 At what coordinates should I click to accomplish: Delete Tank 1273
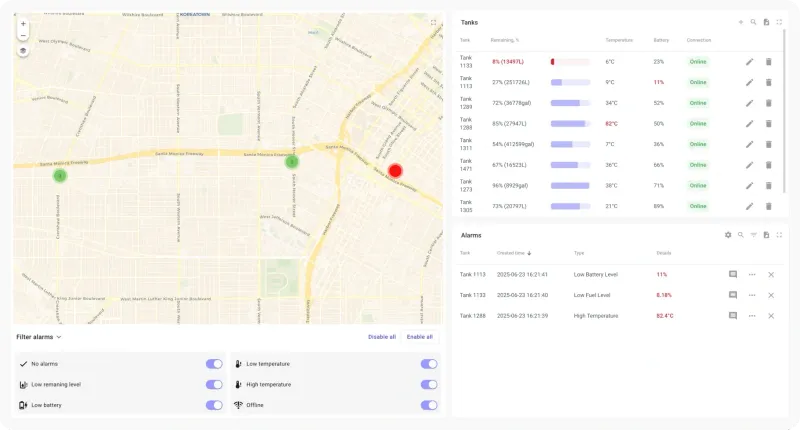768,186
